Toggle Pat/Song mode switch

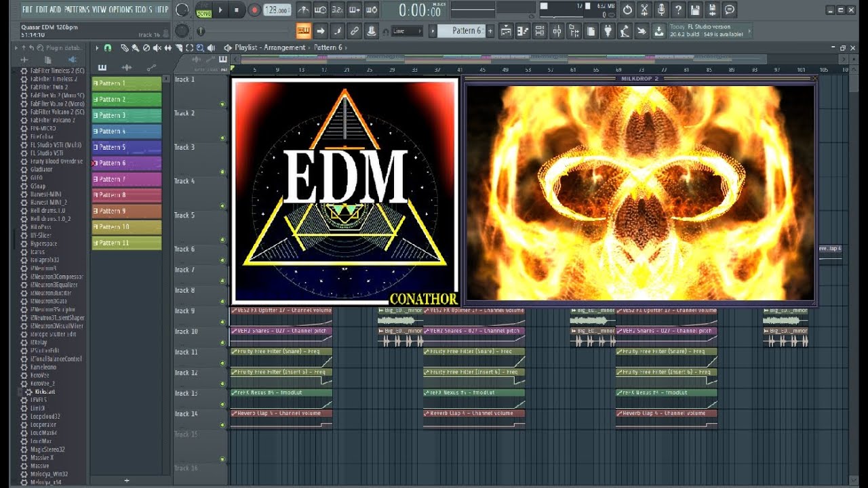click(203, 10)
